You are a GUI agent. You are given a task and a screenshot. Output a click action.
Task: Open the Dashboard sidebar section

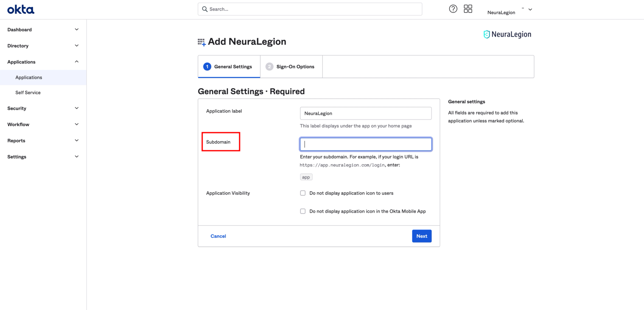[x=43, y=30]
